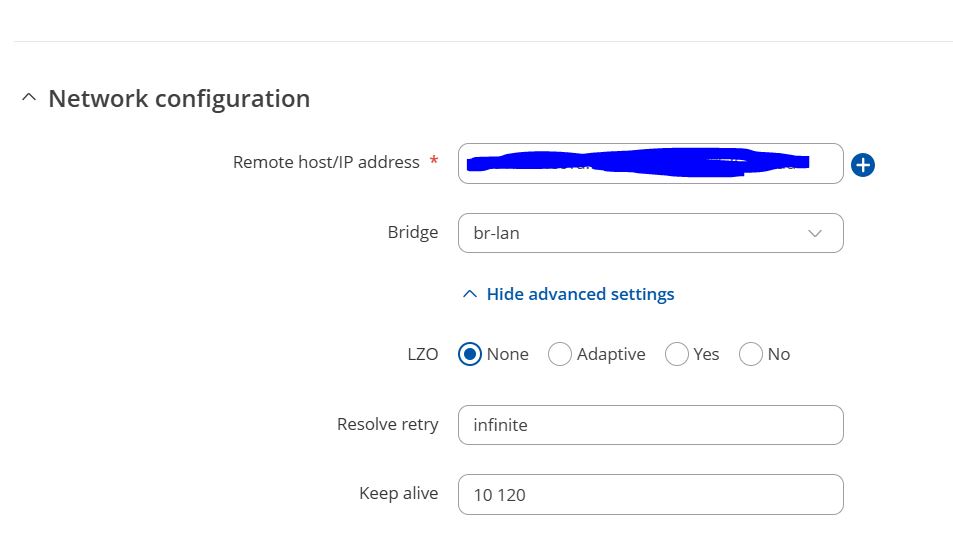Click the Resolve retry label
The height and width of the screenshot is (555, 953).
tap(387, 424)
